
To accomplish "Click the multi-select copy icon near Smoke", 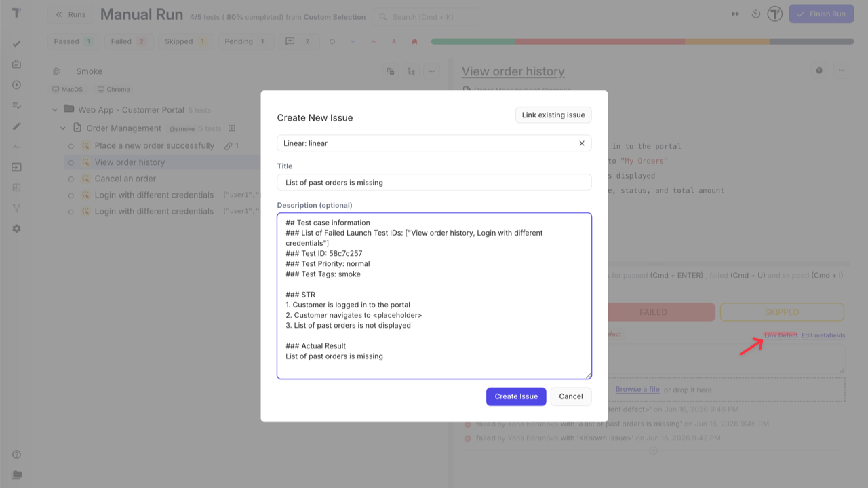I will click(391, 71).
